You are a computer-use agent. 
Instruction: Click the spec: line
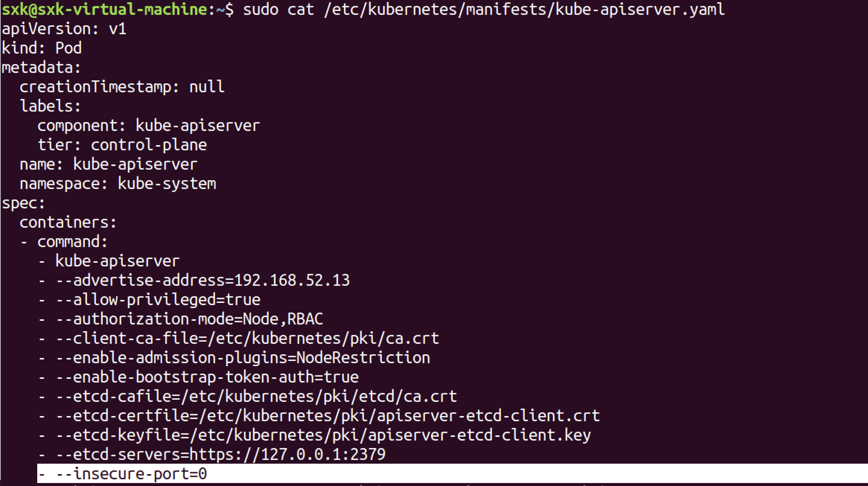[23, 203]
